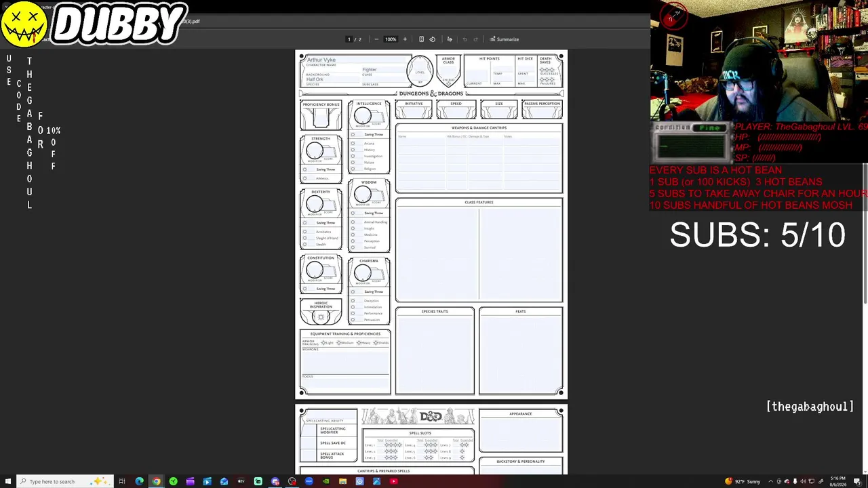
Task: Toggle Wisdom Saving Throw proficiency bubble
Action: (353, 213)
